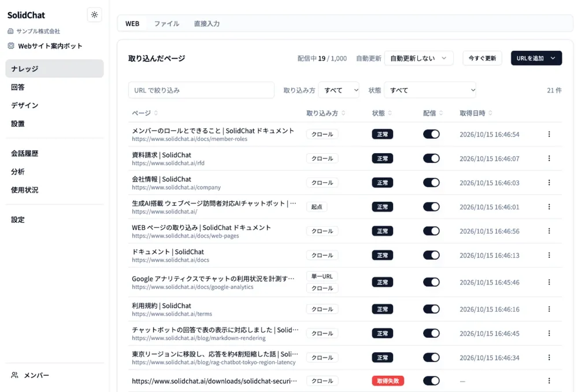Viewport: 578px width, 392px height.
Task: Sort by the 状態 column sort icon
Action: point(390,113)
